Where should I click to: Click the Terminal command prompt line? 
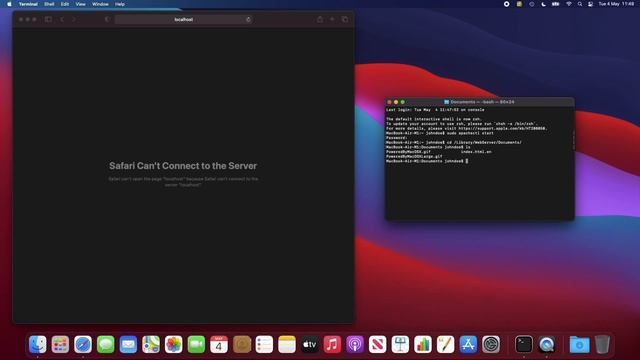(x=427, y=161)
